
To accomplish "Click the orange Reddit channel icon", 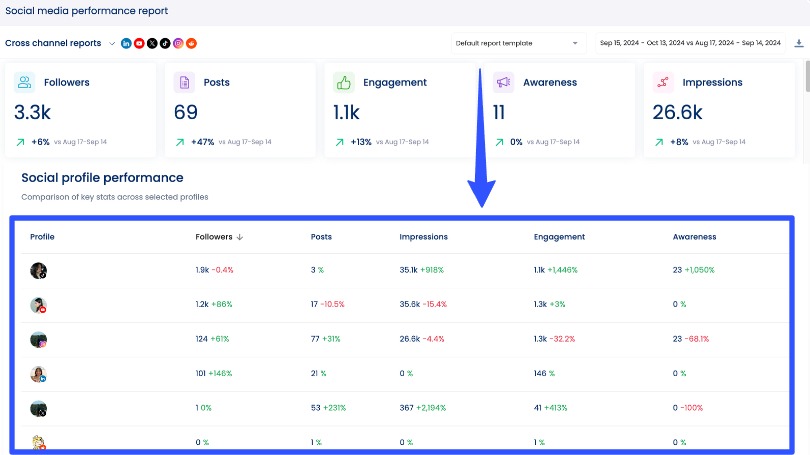I will coord(191,43).
